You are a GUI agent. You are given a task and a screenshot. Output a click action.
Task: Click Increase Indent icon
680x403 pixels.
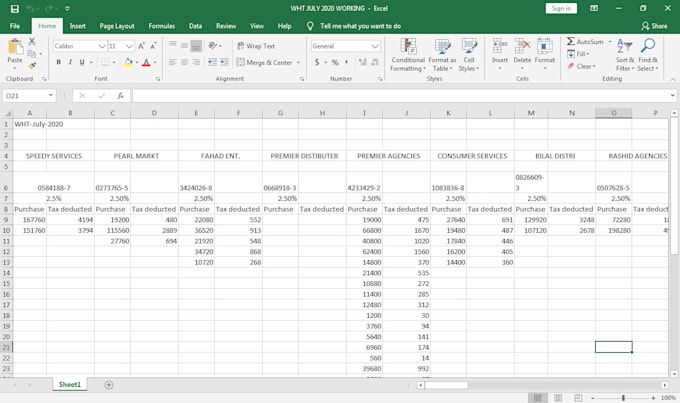point(224,62)
